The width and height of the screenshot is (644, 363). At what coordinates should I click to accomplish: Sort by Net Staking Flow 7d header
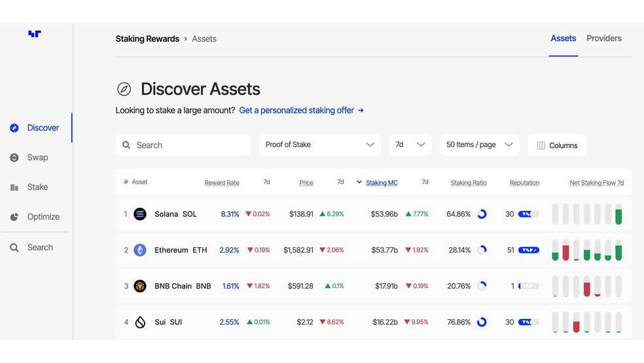[596, 183]
